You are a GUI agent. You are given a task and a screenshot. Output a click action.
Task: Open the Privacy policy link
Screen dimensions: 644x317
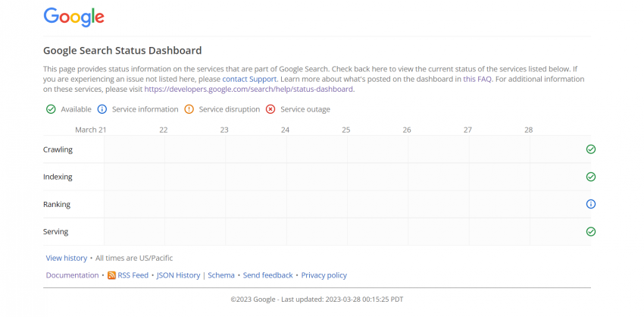(x=324, y=275)
